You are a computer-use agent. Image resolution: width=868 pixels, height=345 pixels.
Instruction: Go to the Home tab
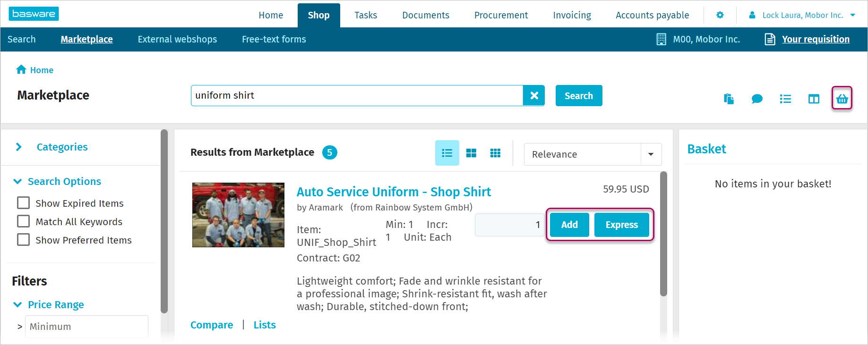coord(271,15)
